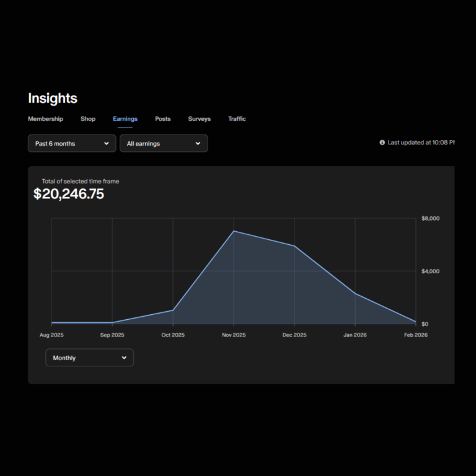Viewport: 476px width, 476px height.
Task: Switch to the Membership tab
Action: pyautogui.click(x=45, y=119)
